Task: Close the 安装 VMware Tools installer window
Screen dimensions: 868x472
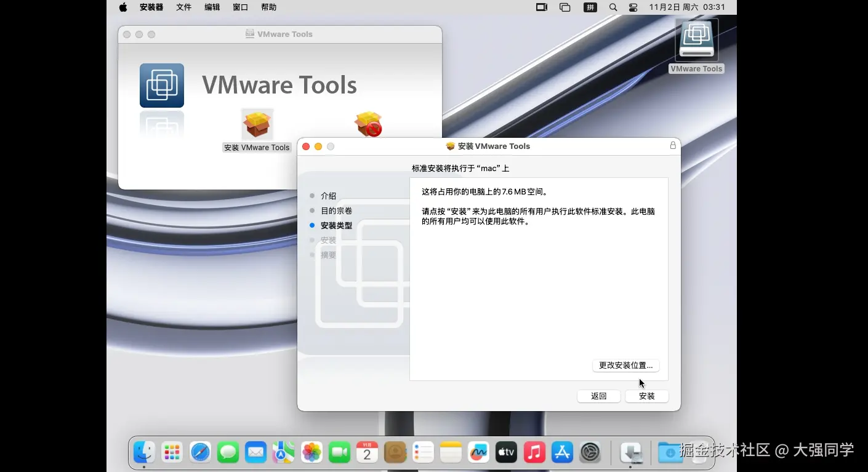Action: (x=306, y=146)
